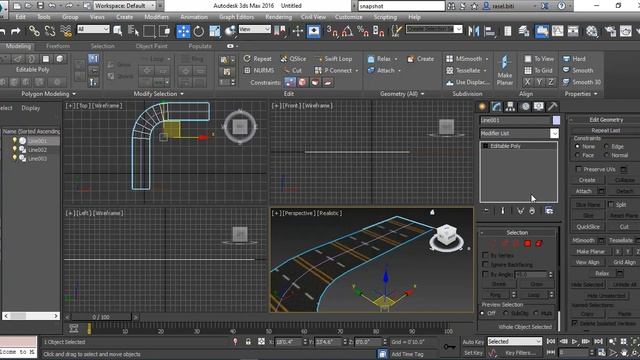Image resolution: width=640 pixels, height=360 pixels.
Task: Open the Rendering menu
Action: pyautogui.click(x=278, y=17)
